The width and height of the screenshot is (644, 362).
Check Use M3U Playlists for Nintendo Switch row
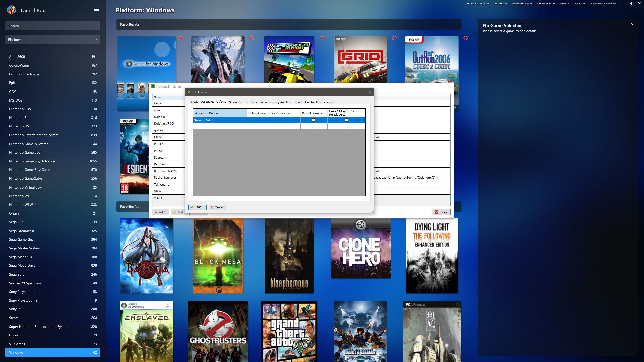[346, 120]
